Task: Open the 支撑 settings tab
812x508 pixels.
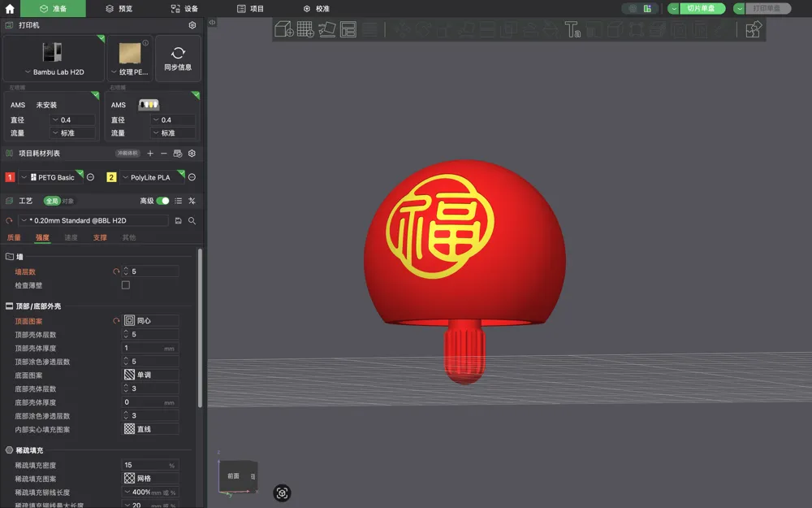Action: (x=100, y=237)
